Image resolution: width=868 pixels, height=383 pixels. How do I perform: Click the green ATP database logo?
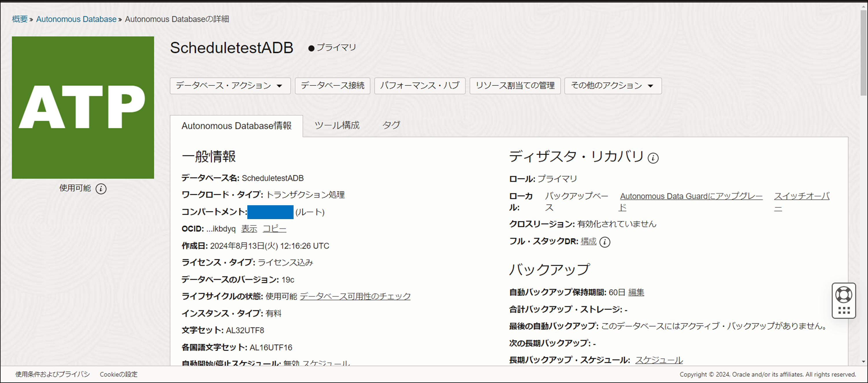pyautogui.click(x=83, y=108)
